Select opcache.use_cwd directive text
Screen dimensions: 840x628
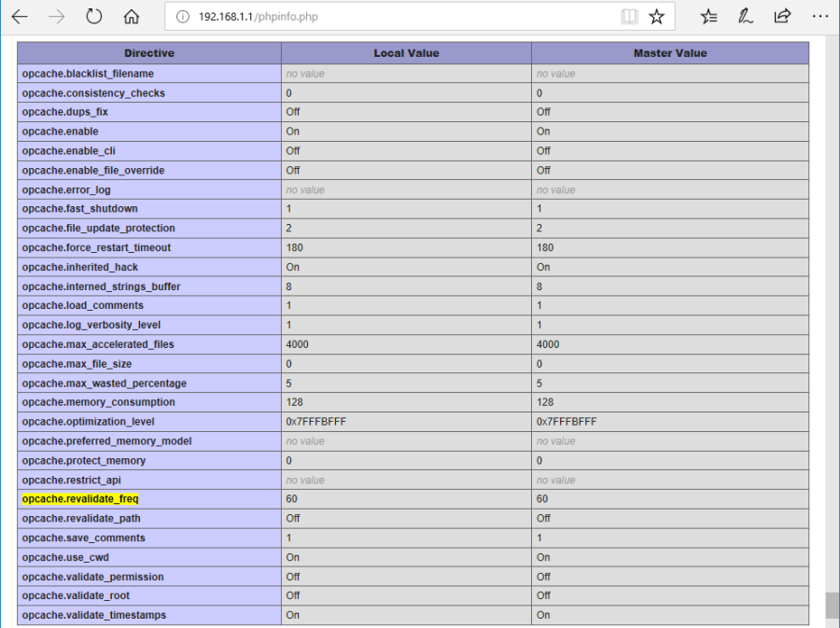coord(65,557)
